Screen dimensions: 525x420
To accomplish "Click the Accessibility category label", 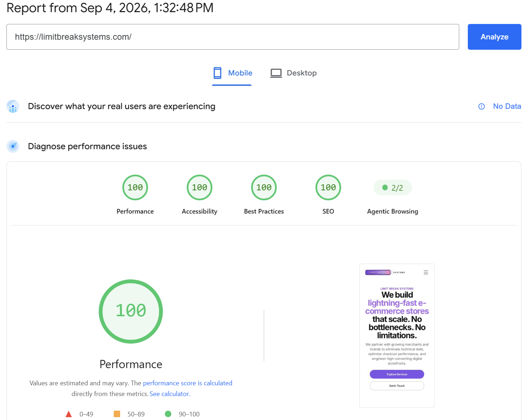I will pos(200,211).
